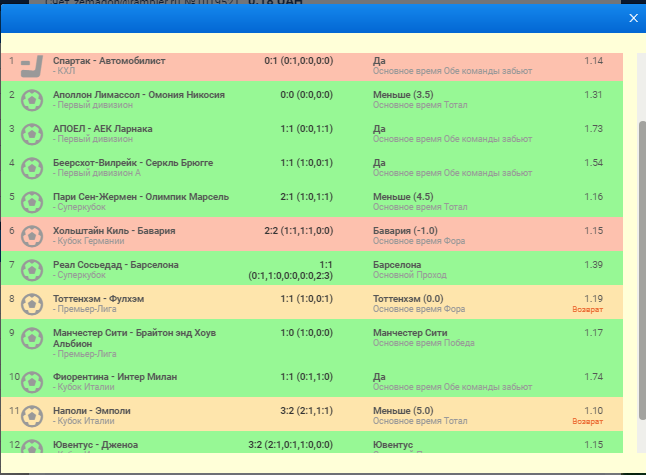Select match Аполлон Лимассол - Омония Никосия
The height and width of the screenshot is (475, 646).
click(x=139, y=95)
